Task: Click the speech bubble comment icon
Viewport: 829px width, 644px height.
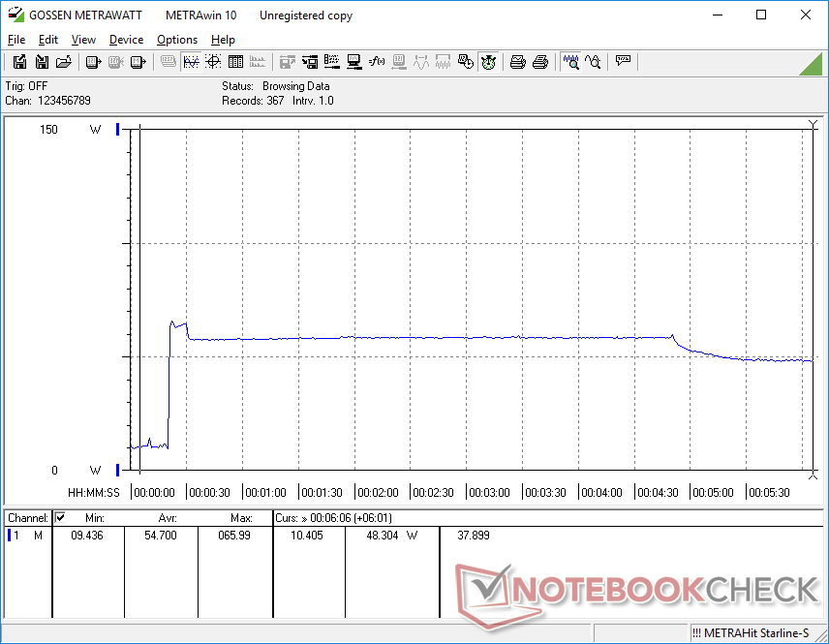Action: (x=623, y=61)
